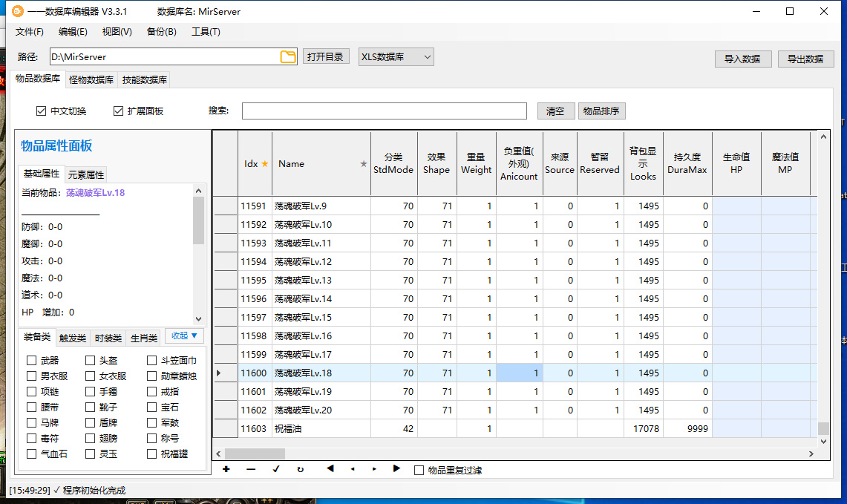Select row 荡魂破军Lv.9
The width and height of the screenshot is (847, 504).
tap(514, 206)
